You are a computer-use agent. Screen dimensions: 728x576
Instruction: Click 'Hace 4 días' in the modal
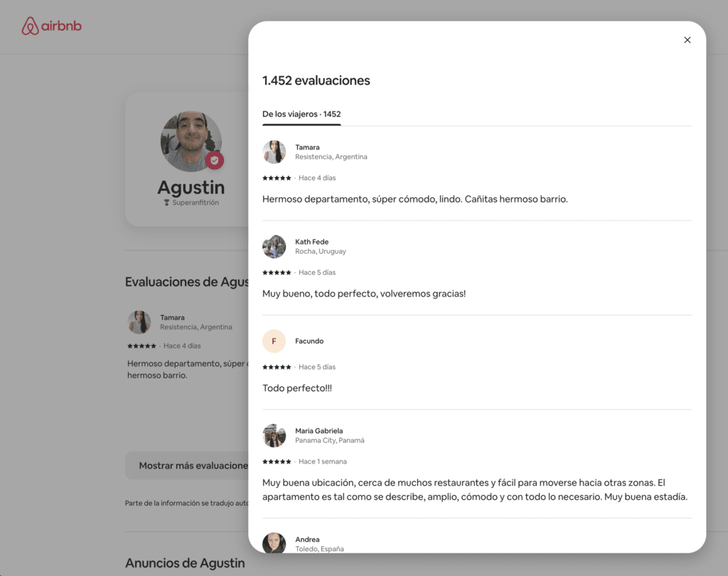pos(317,178)
